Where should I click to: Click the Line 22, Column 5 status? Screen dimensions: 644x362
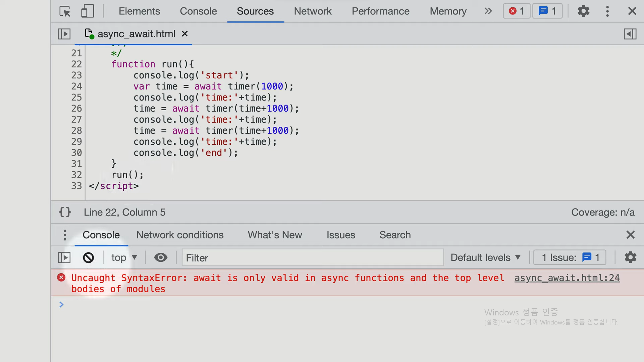coord(124,212)
